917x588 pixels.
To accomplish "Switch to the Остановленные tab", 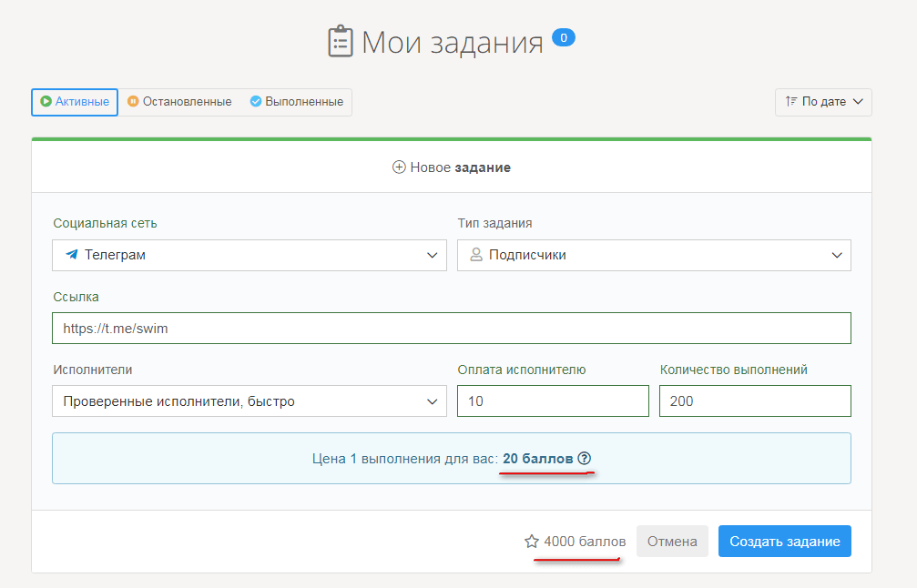I will point(179,102).
